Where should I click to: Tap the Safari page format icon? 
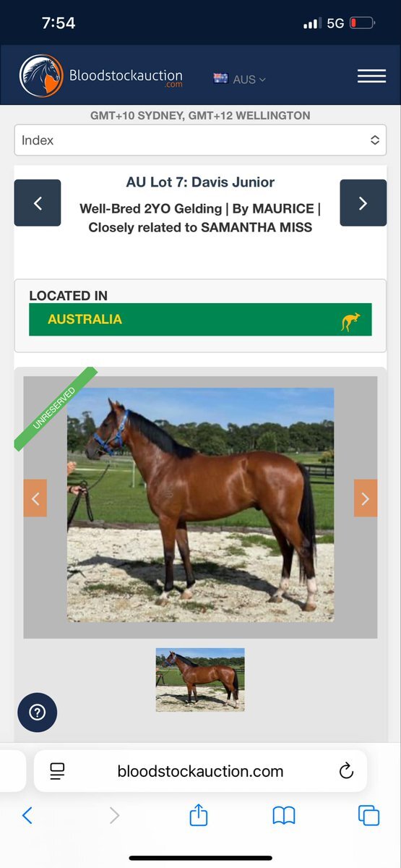[58, 771]
